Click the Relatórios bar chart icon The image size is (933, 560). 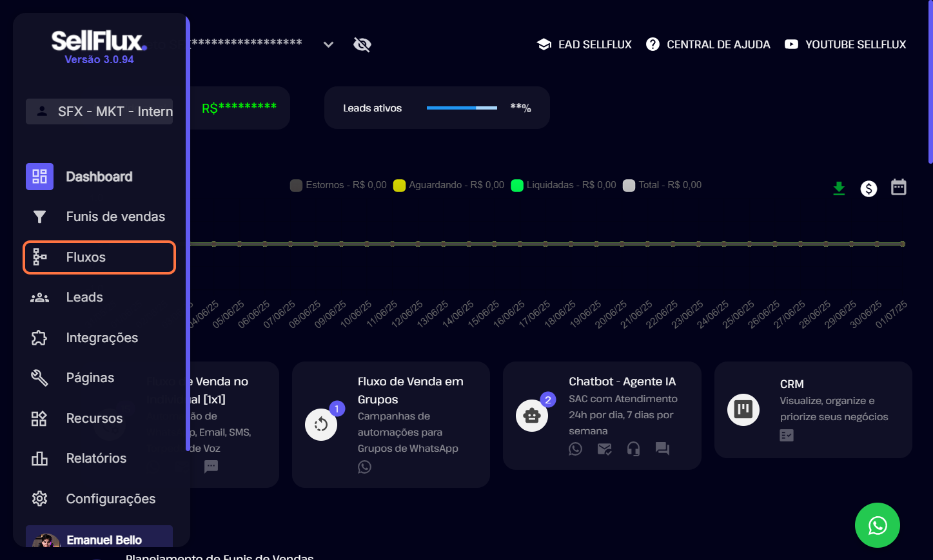(x=39, y=458)
